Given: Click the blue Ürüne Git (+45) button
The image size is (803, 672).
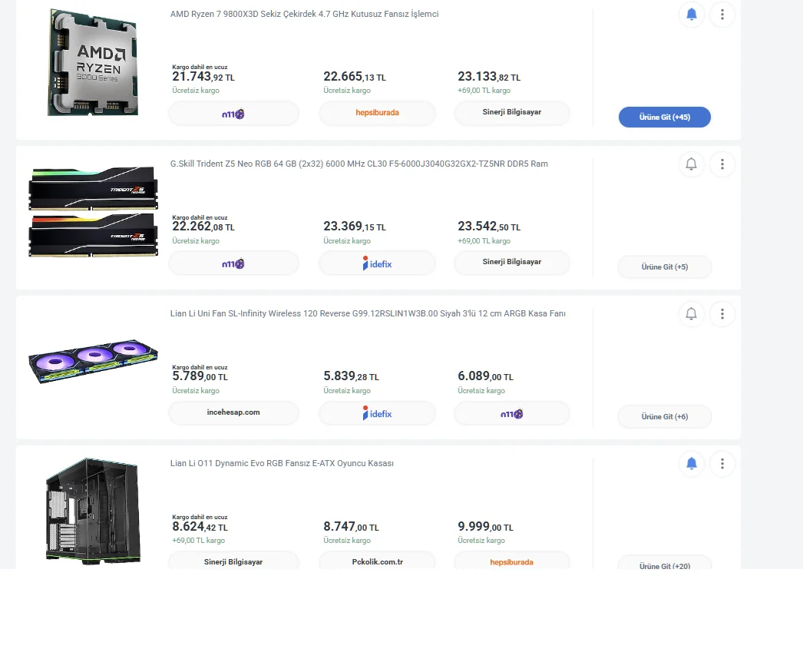Looking at the screenshot, I should tap(664, 117).
